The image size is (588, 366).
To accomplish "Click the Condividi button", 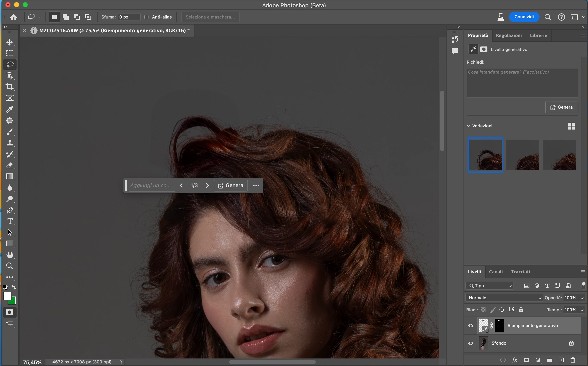I will click(x=524, y=17).
